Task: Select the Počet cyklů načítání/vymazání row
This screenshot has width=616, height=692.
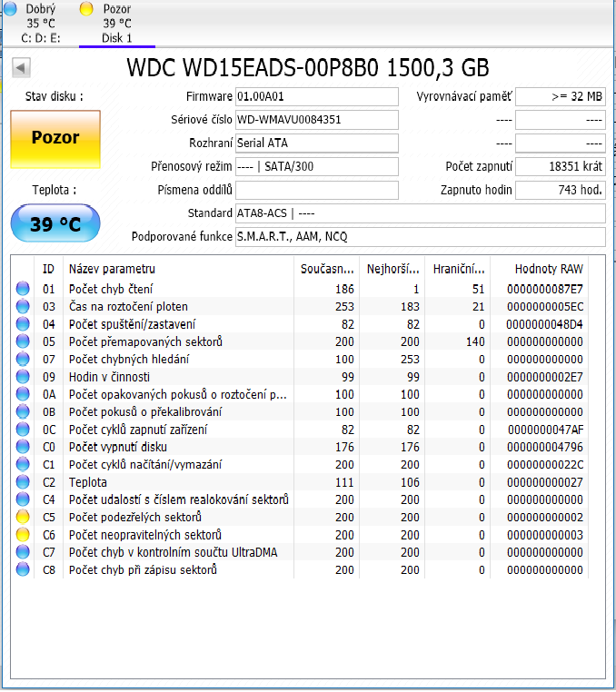Action: coord(300,464)
